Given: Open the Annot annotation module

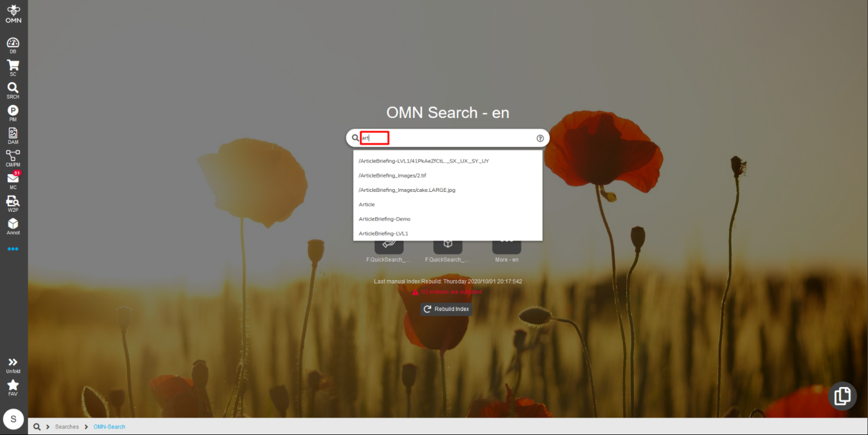Looking at the screenshot, I should point(13,227).
